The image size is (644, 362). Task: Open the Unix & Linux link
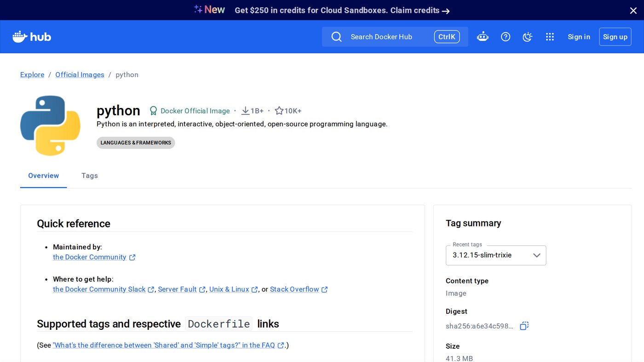tap(233, 289)
